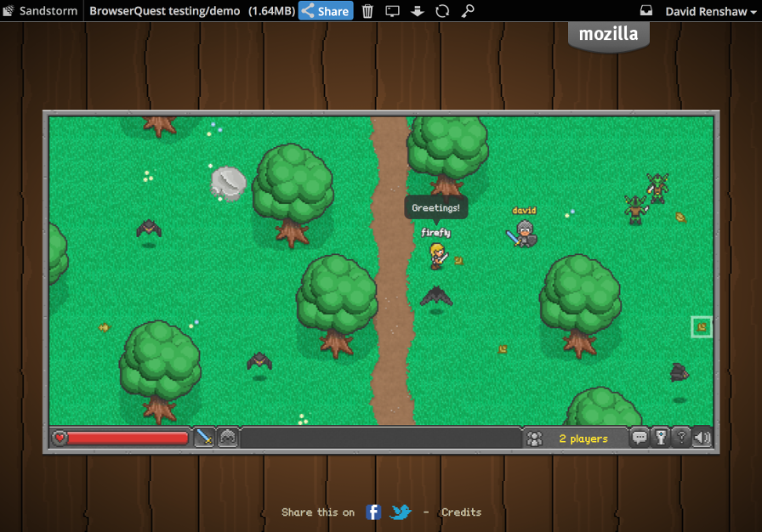Open the help question mark button

click(681, 438)
